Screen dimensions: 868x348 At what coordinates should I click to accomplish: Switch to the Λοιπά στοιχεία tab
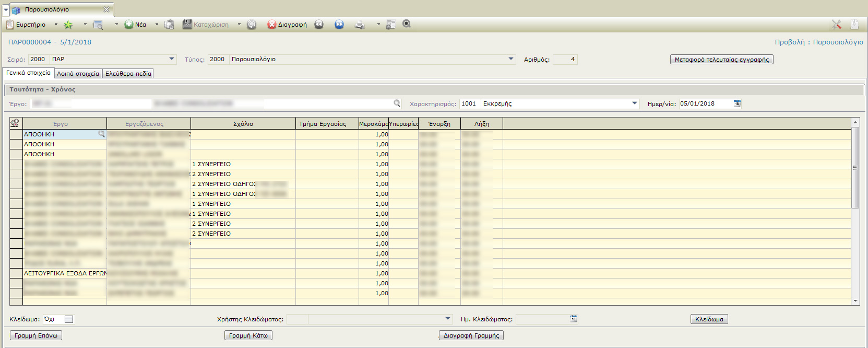tap(78, 74)
